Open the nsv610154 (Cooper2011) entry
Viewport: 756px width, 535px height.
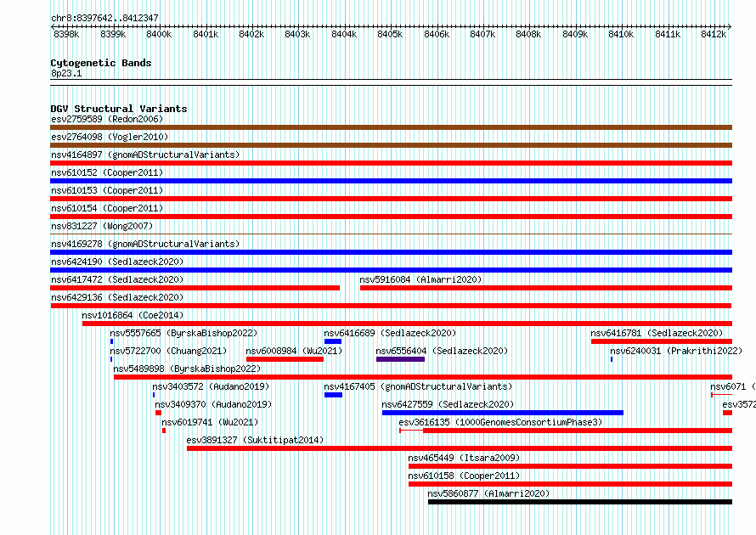click(107, 208)
